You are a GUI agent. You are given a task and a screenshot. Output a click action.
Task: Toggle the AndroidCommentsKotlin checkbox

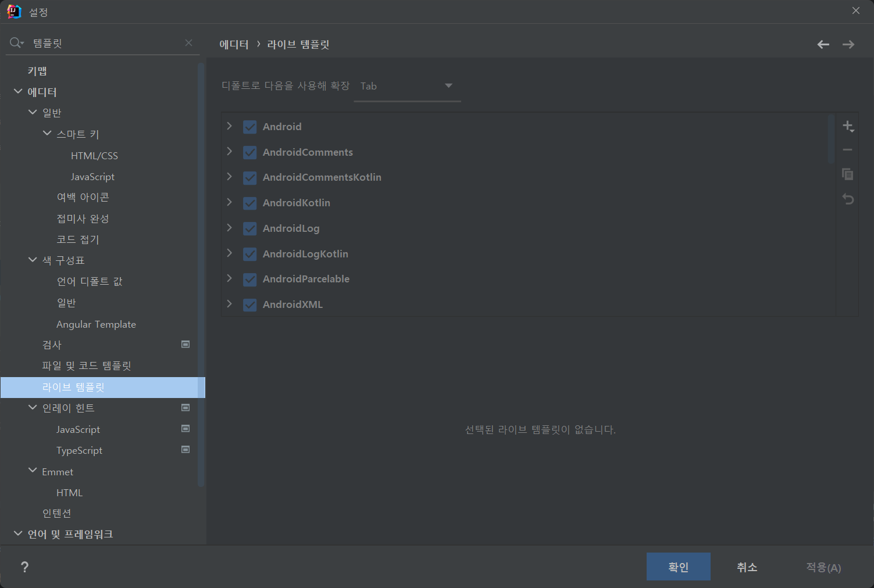250,177
